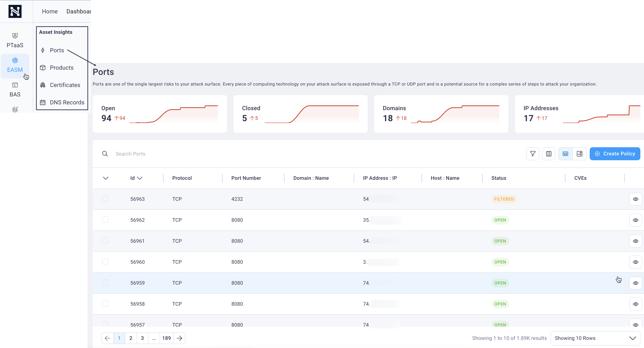Switch to table view icon
The image size is (644, 348).
[x=565, y=154]
